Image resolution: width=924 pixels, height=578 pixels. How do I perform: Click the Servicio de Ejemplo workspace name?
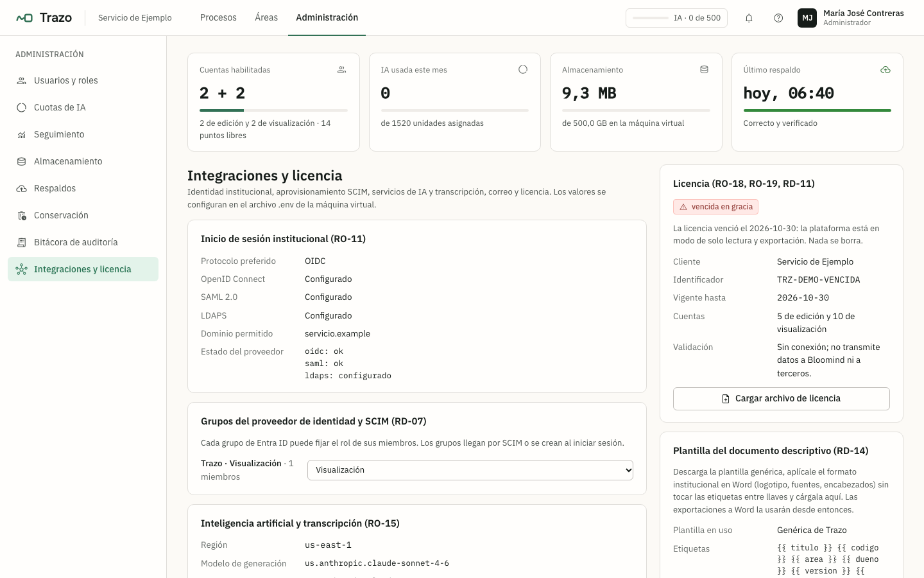point(135,18)
